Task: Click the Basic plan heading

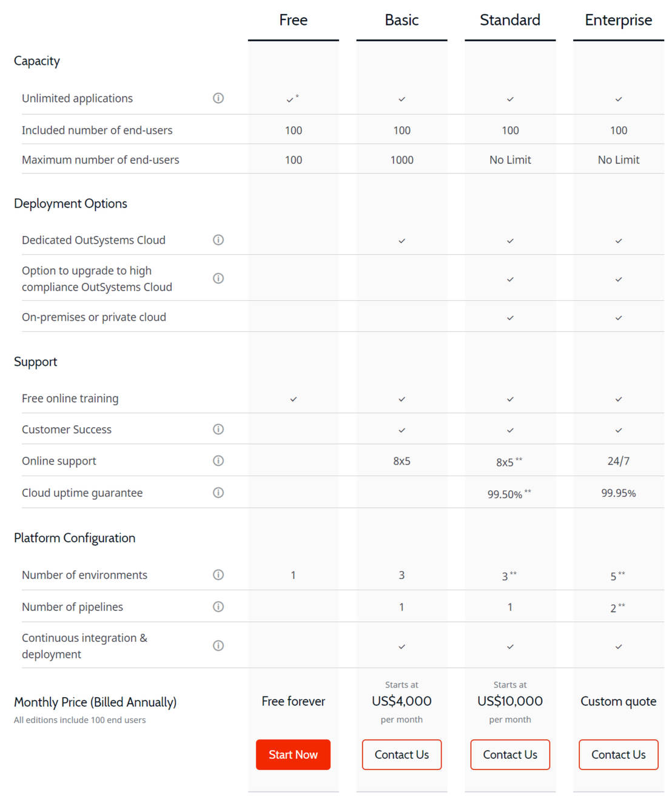Action: tap(402, 19)
